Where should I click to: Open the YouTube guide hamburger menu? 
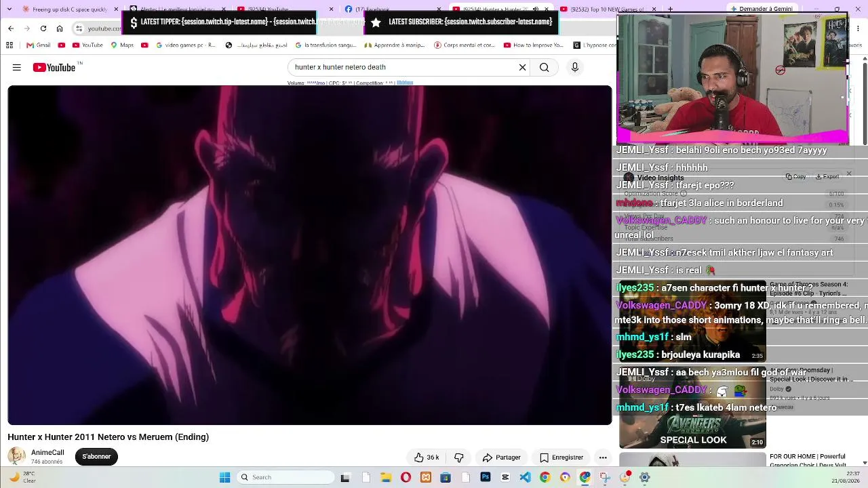[17, 67]
